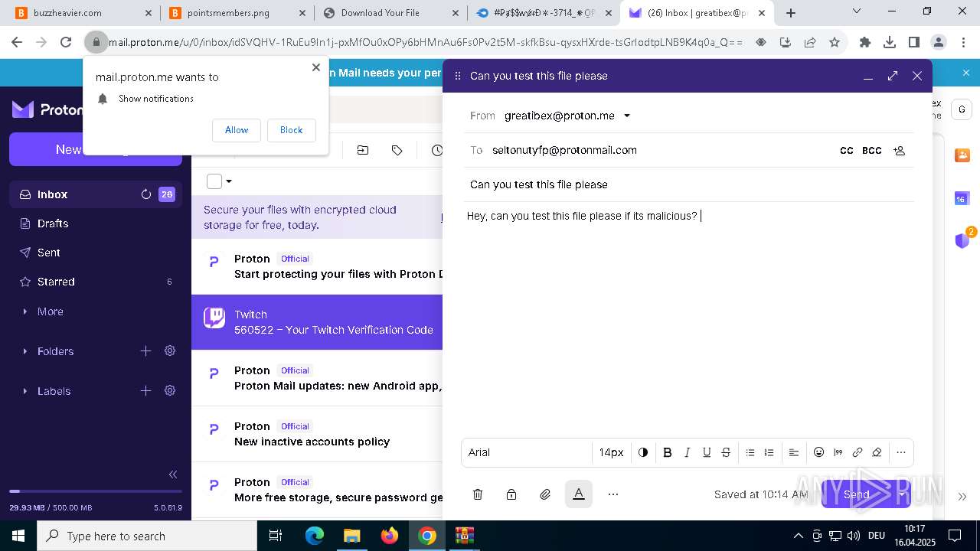Insert unordered bullet list
Image resolution: width=980 pixels, height=551 pixels.
(750, 452)
